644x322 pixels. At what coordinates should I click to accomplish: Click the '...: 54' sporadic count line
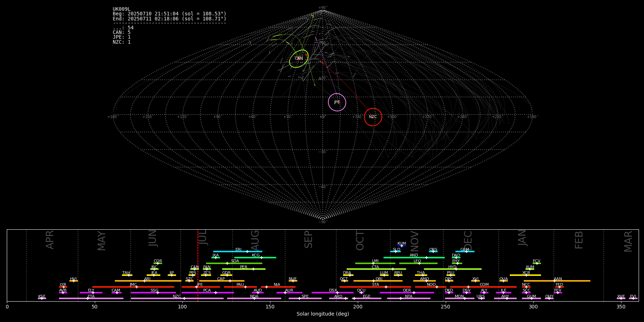(123, 28)
